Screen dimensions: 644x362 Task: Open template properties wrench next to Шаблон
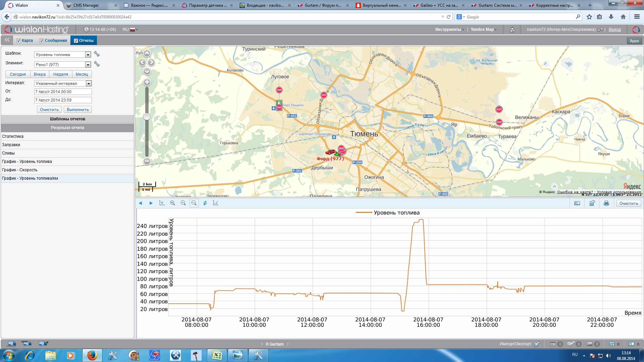pos(97,54)
